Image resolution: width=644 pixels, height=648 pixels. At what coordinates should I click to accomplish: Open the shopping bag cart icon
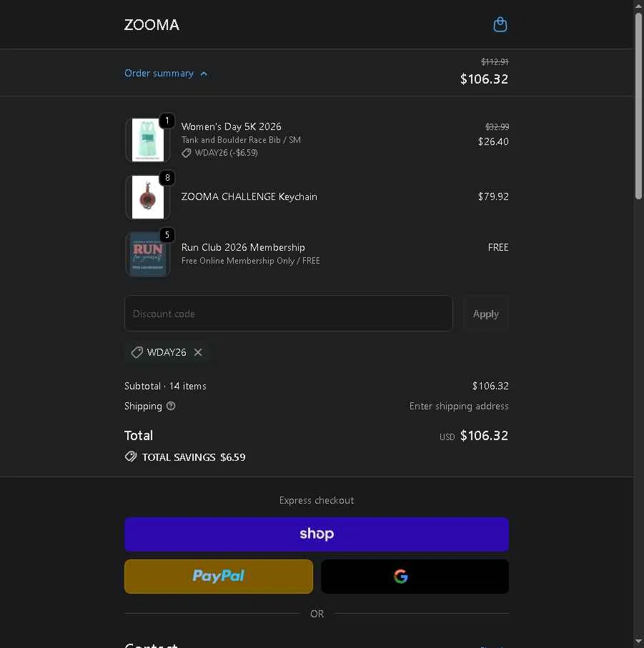click(500, 24)
